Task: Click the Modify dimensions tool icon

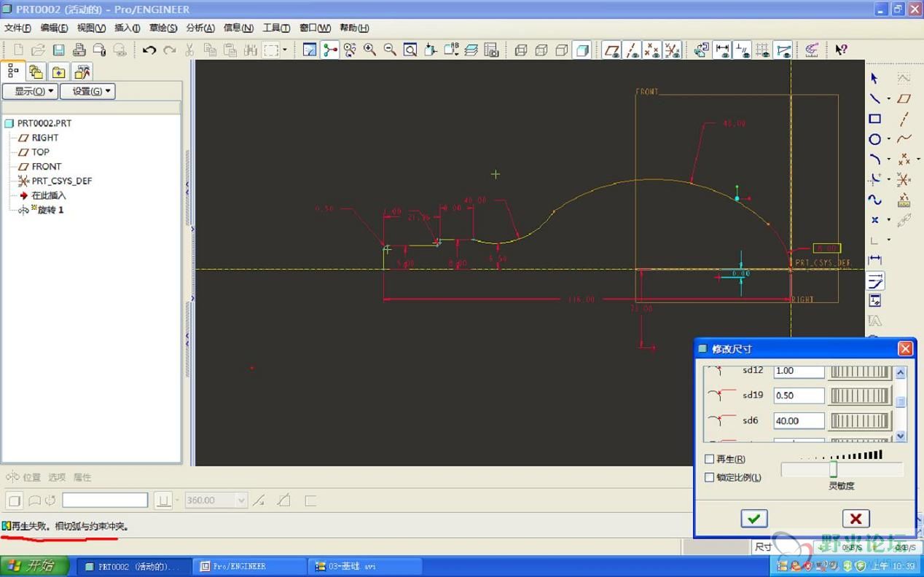Action: [875, 280]
